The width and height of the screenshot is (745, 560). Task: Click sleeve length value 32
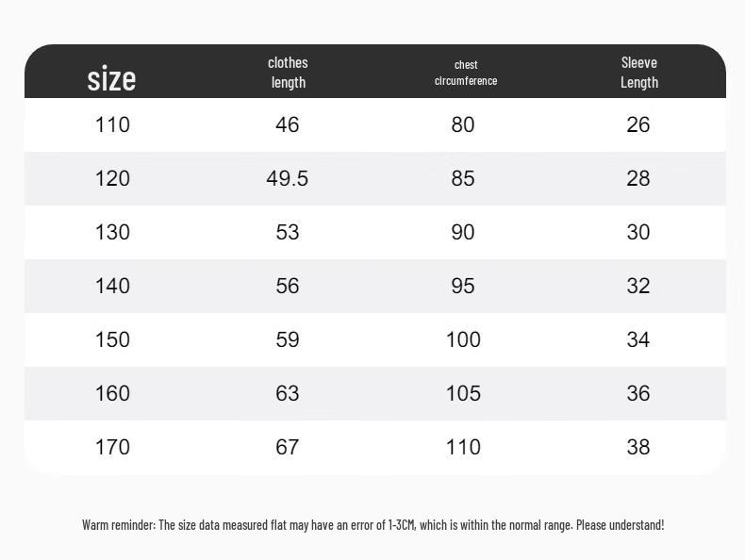(638, 286)
